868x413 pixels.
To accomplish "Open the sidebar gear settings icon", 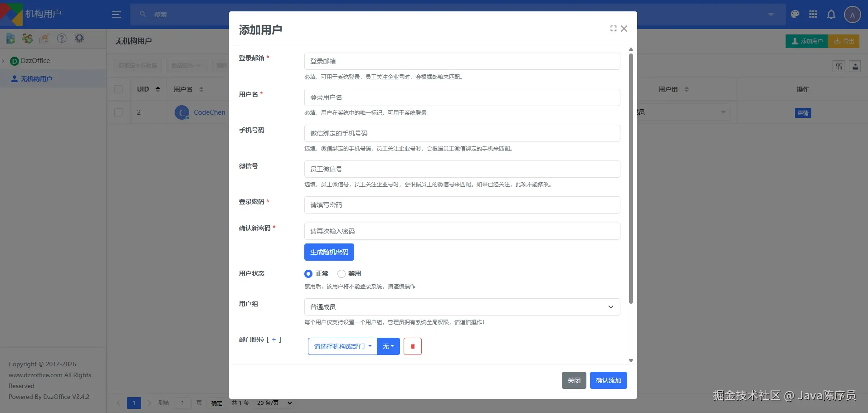I will point(79,39).
